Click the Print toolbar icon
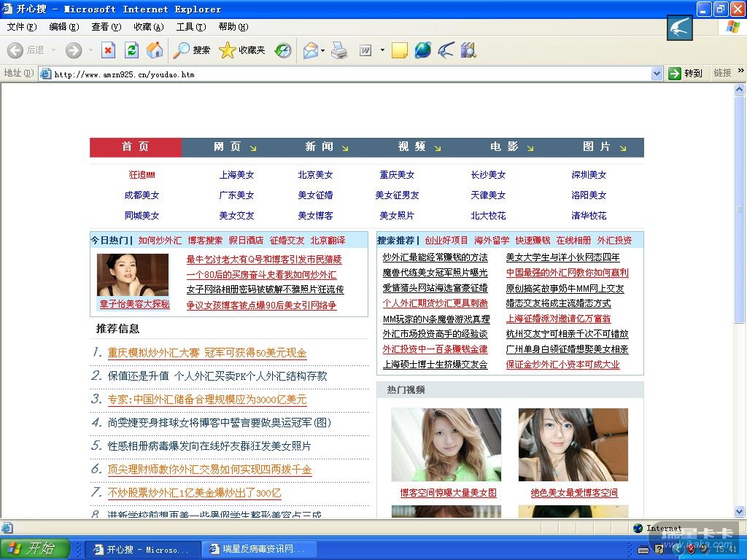The image size is (747, 560). tap(339, 50)
